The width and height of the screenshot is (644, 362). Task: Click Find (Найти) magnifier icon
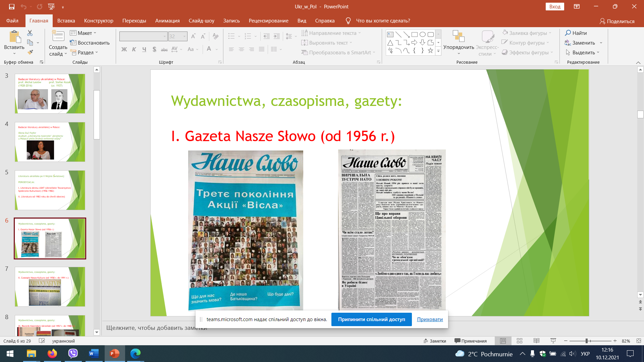568,33
